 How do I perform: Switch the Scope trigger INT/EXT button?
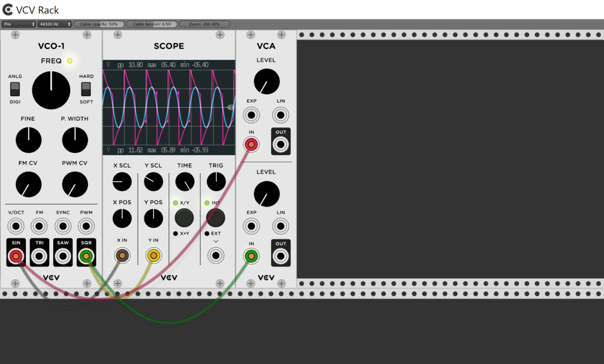click(x=215, y=218)
